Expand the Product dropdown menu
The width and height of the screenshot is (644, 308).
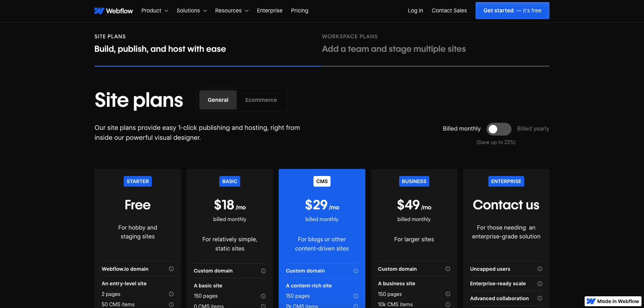tap(155, 11)
